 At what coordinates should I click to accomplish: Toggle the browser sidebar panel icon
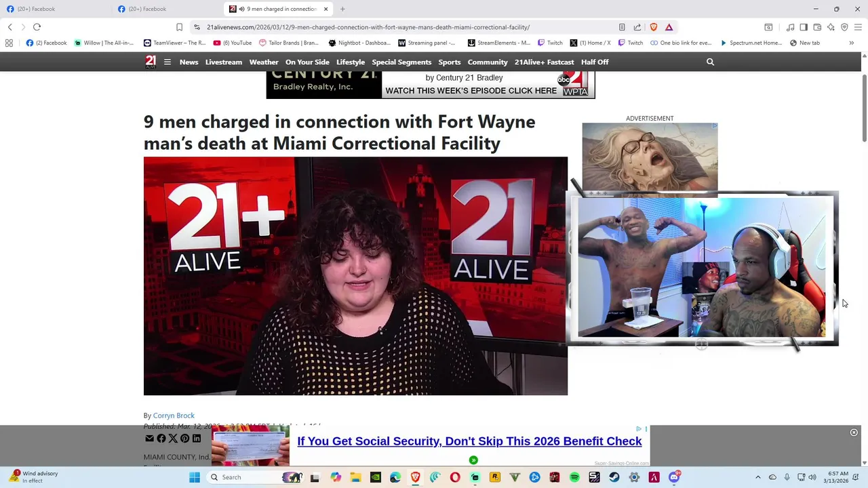[x=804, y=27]
